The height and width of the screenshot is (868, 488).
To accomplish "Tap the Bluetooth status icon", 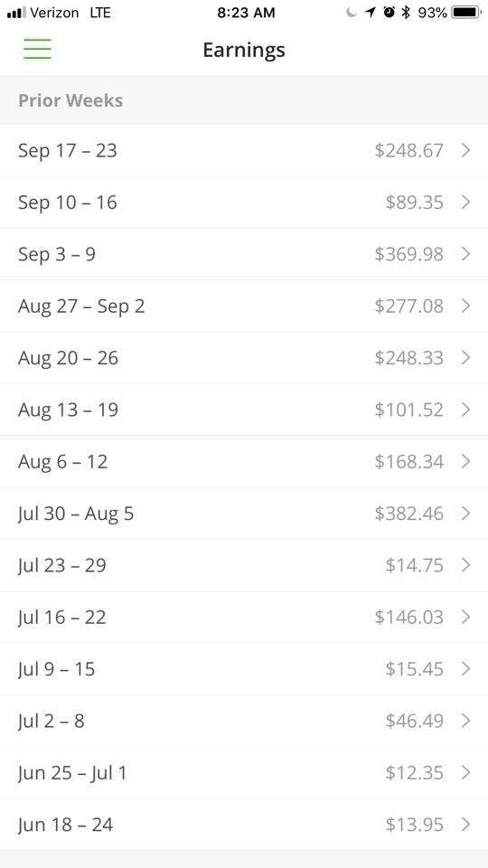I will [406, 12].
